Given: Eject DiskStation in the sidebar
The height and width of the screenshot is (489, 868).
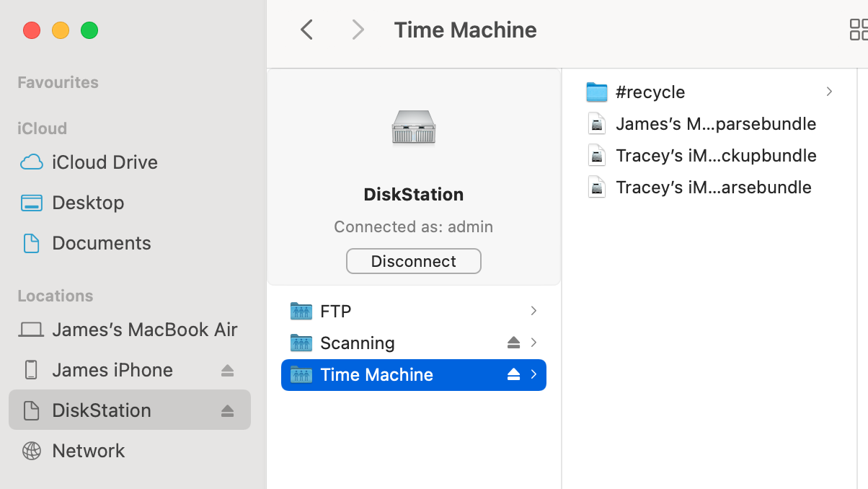Looking at the screenshot, I should tap(227, 410).
